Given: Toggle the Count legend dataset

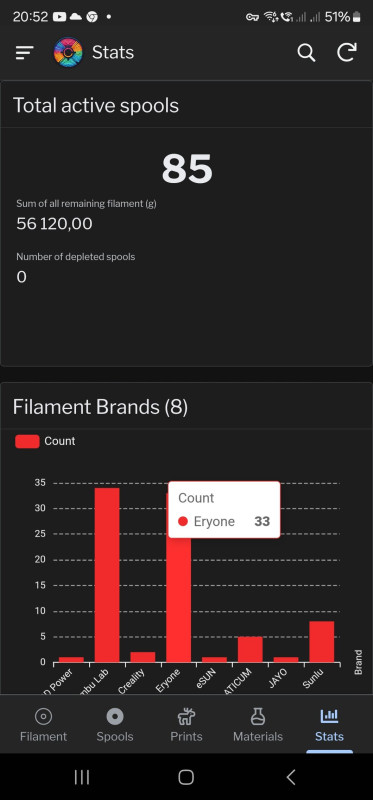Looking at the screenshot, I should coord(45,441).
